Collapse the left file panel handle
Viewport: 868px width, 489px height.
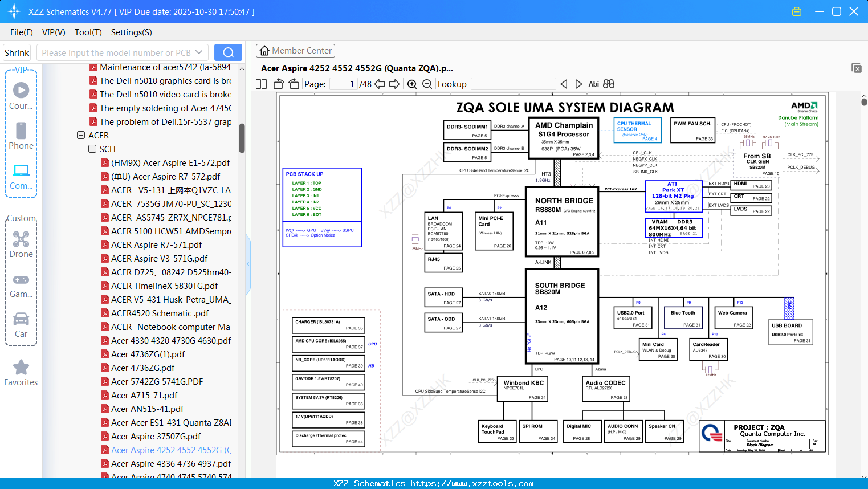[x=248, y=264]
